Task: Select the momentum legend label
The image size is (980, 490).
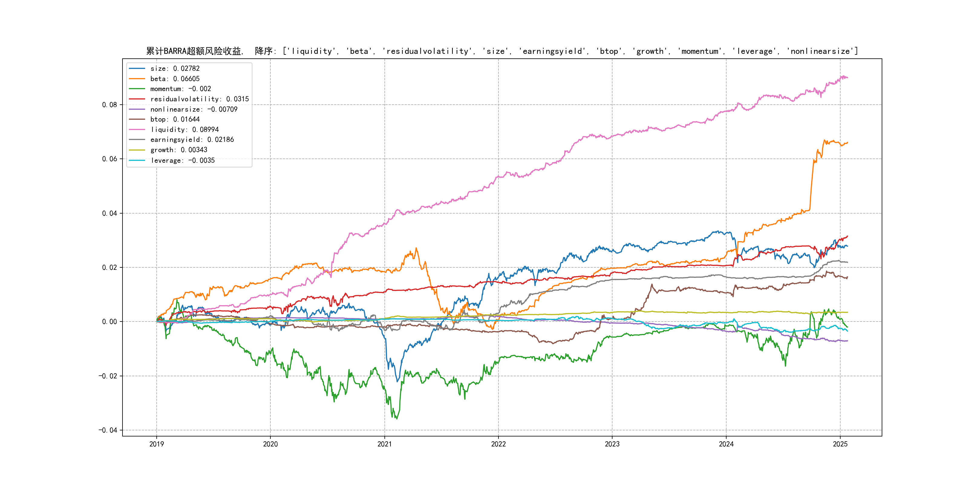Action: click(180, 89)
